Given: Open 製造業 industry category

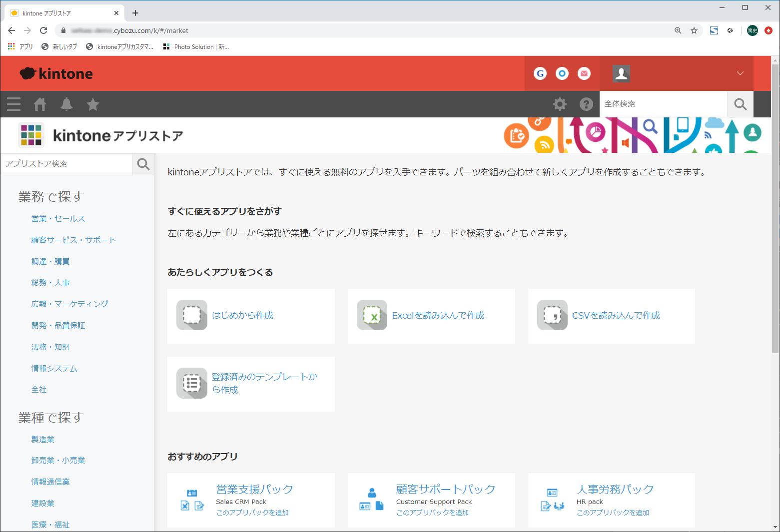Looking at the screenshot, I should pyautogui.click(x=42, y=440).
